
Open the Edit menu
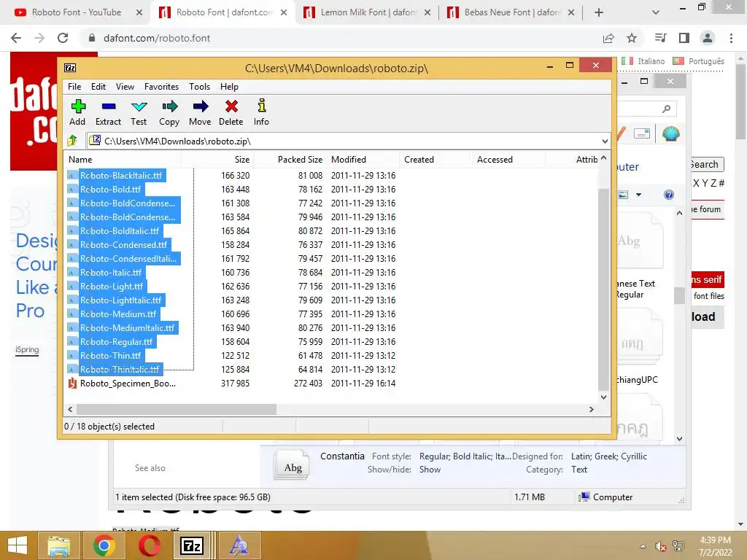point(98,86)
